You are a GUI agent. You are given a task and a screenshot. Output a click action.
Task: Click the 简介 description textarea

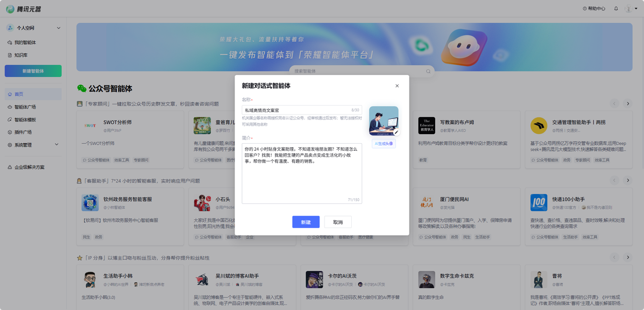pyautogui.click(x=301, y=173)
